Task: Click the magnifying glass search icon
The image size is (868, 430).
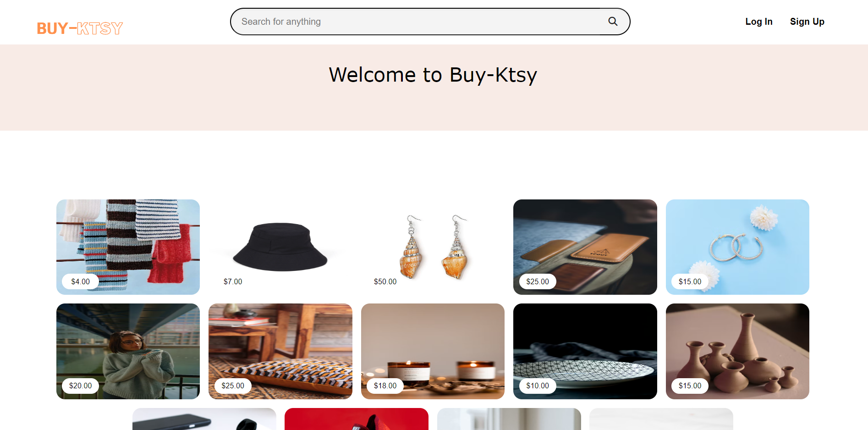Action: 613,22
